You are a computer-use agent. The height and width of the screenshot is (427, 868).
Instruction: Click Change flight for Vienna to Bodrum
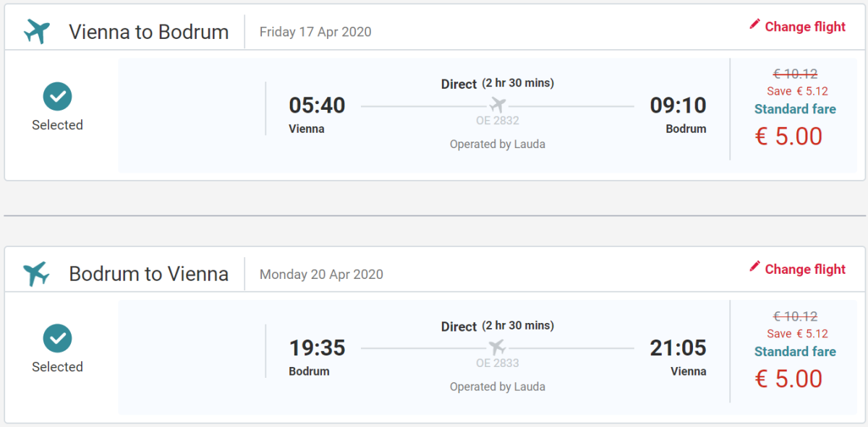pos(804,27)
